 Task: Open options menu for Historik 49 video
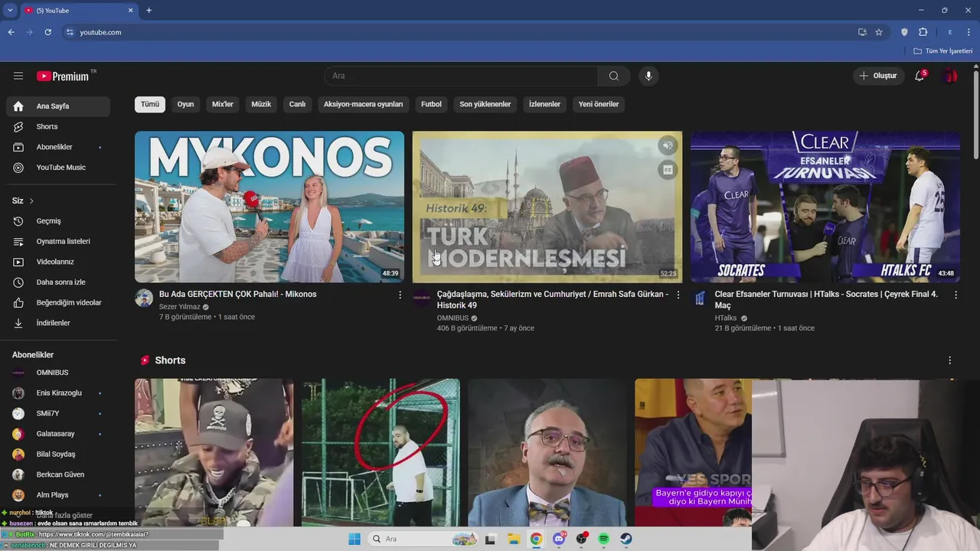point(678,295)
